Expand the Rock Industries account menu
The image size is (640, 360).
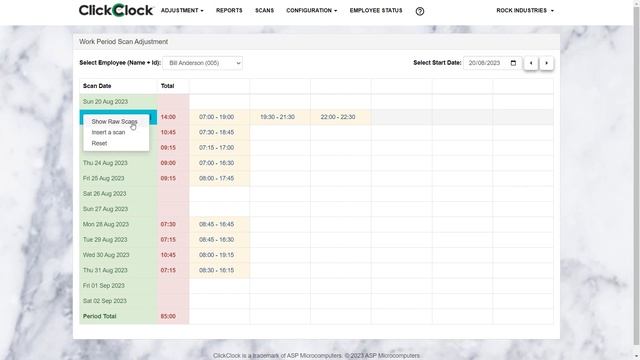pyautogui.click(x=525, y=10)
